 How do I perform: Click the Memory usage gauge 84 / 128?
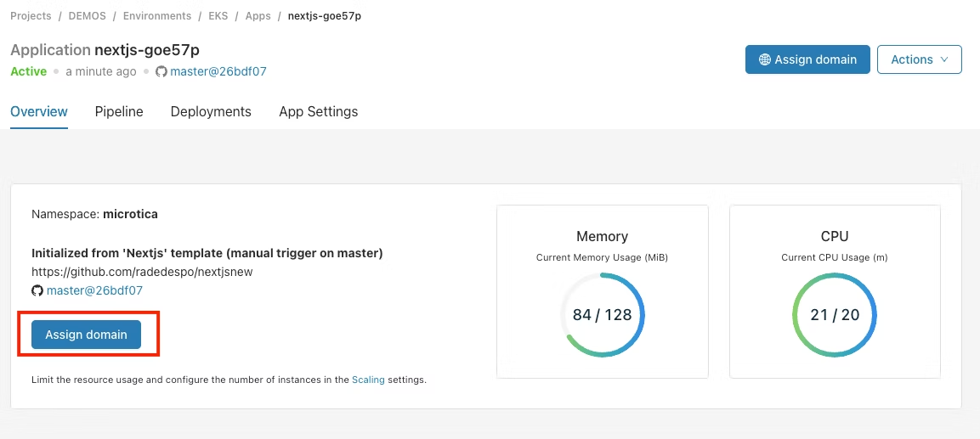pyautogui.click(x=603, y=315)
